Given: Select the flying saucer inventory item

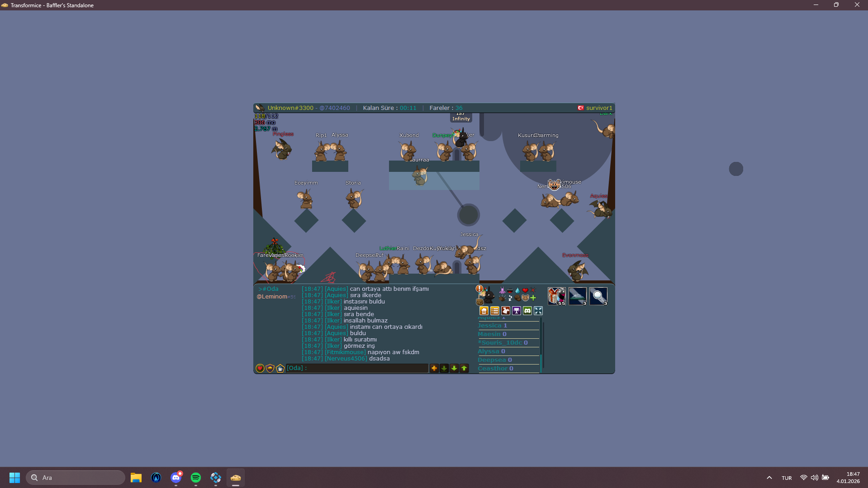Looking at the screenshot, I should point(578,296).
